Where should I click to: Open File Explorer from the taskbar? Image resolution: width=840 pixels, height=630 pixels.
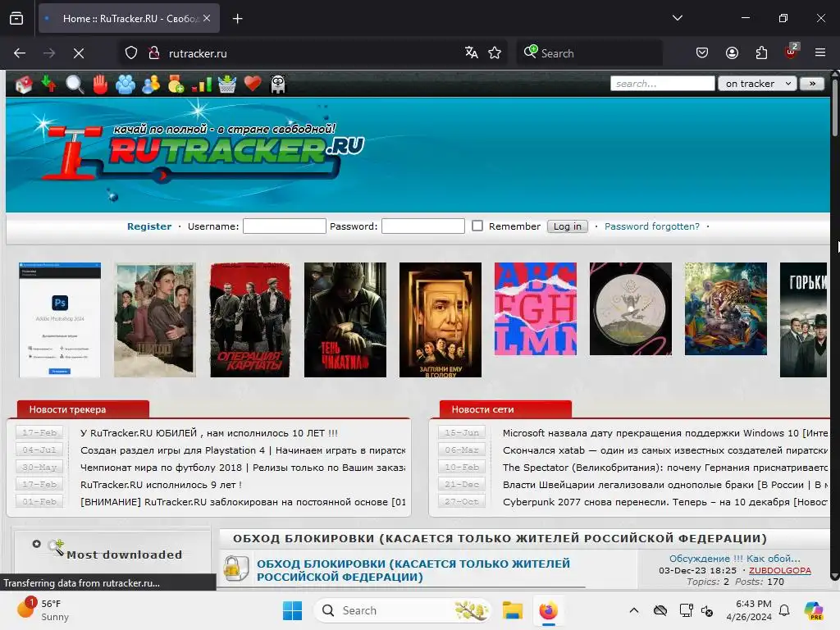pyautogui.click(x=512, y=610)
